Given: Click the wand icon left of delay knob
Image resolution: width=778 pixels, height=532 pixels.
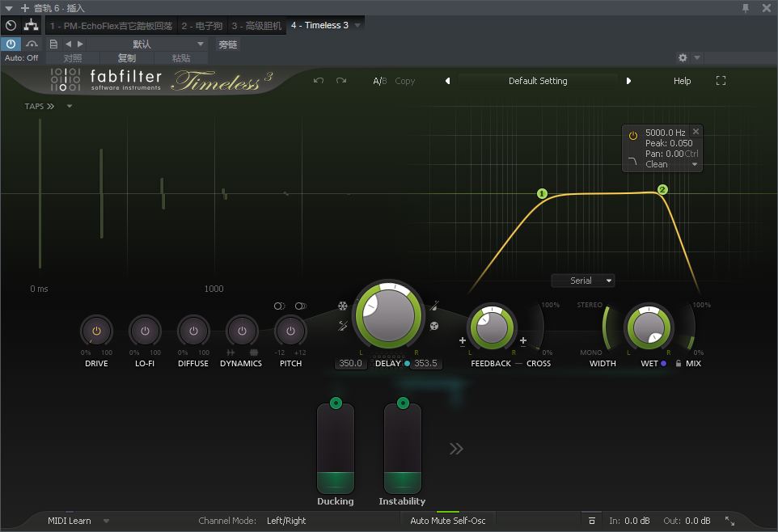Looking at the screenshot, I should [343, 326].
